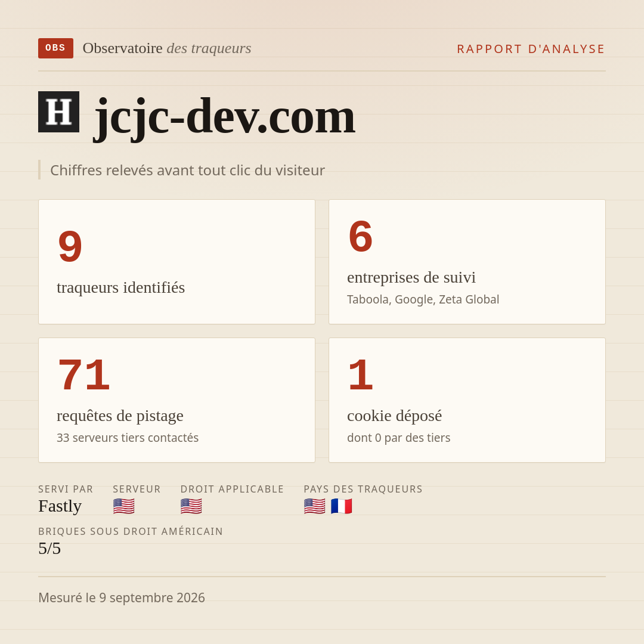The height and width of the screenshot is (644, 644).
Task: Click the number 71 in requests card
Action: (x=84, y=375)
